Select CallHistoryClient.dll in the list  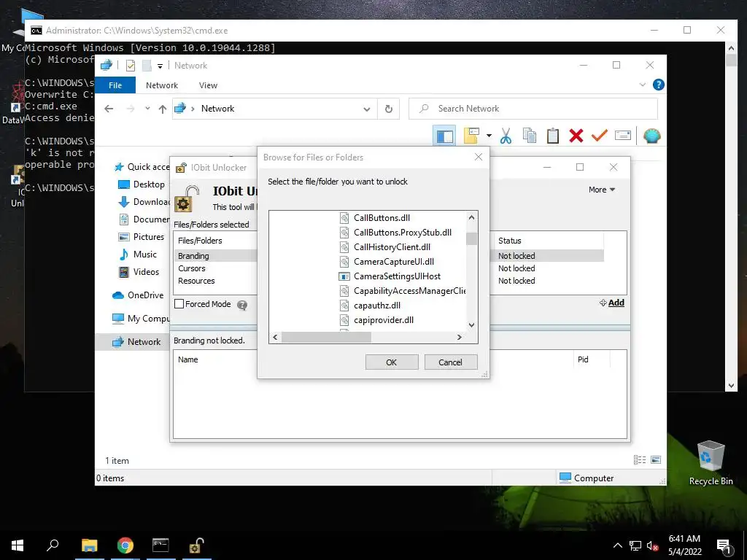[392, 246]
